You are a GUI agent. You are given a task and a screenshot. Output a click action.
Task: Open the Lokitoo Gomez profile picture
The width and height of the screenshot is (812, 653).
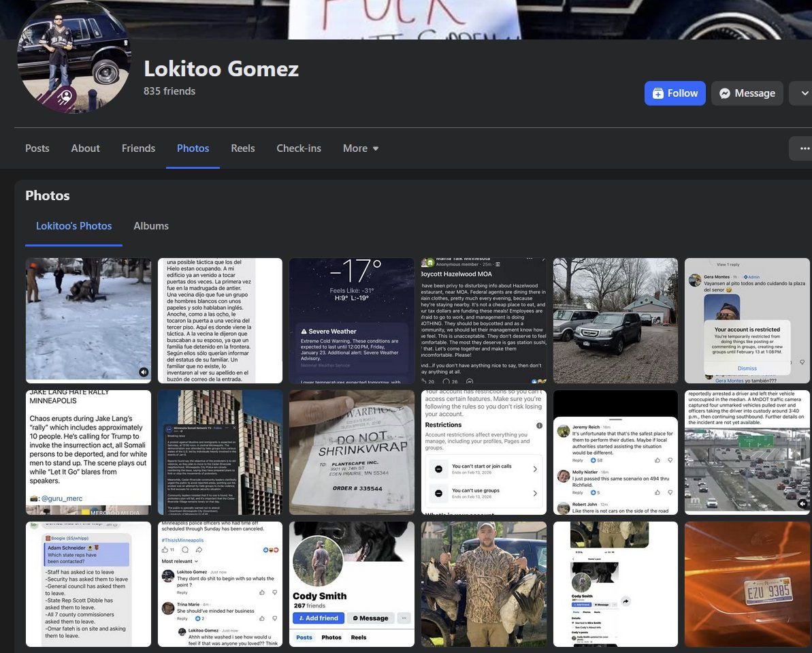click(74, 56)
